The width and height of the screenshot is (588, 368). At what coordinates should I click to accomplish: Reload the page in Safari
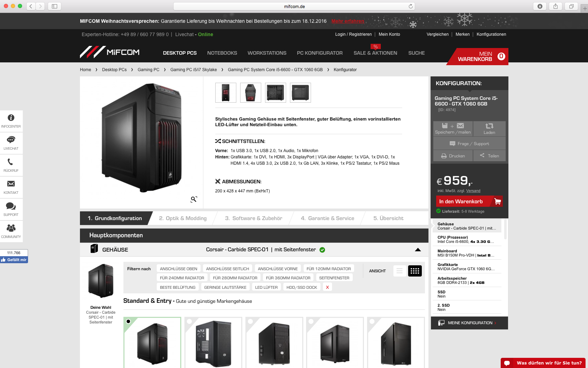click(411, 6)
